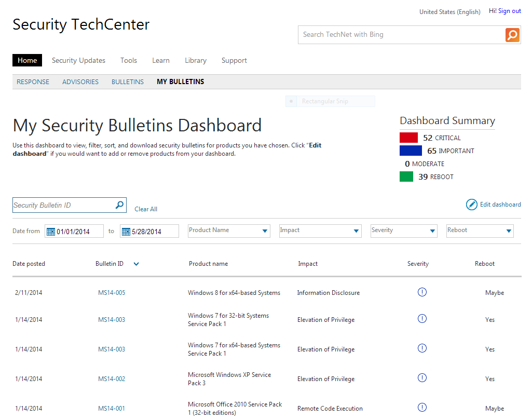Expand the Reboot filter dropdown
Viewport: 532px width, 420px height.
(x=480, y=231)
